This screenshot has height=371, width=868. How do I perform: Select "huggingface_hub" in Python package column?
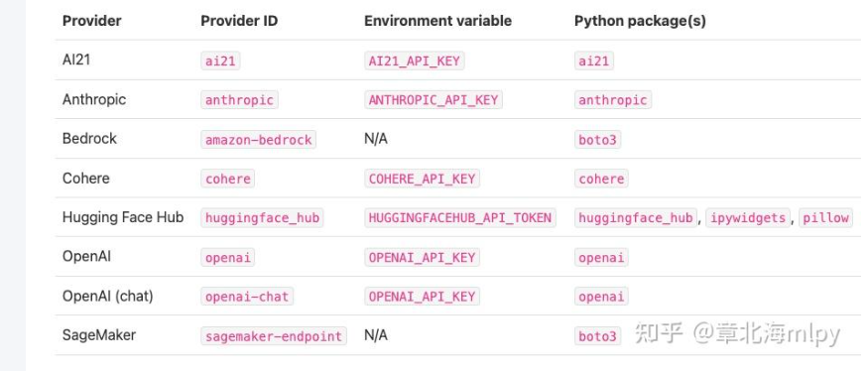tap(636, 218)
